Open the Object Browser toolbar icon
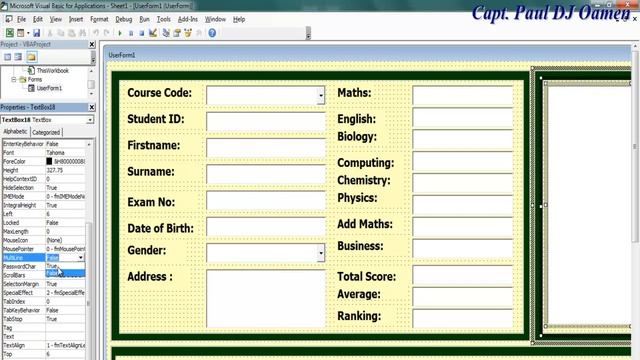 188,33
